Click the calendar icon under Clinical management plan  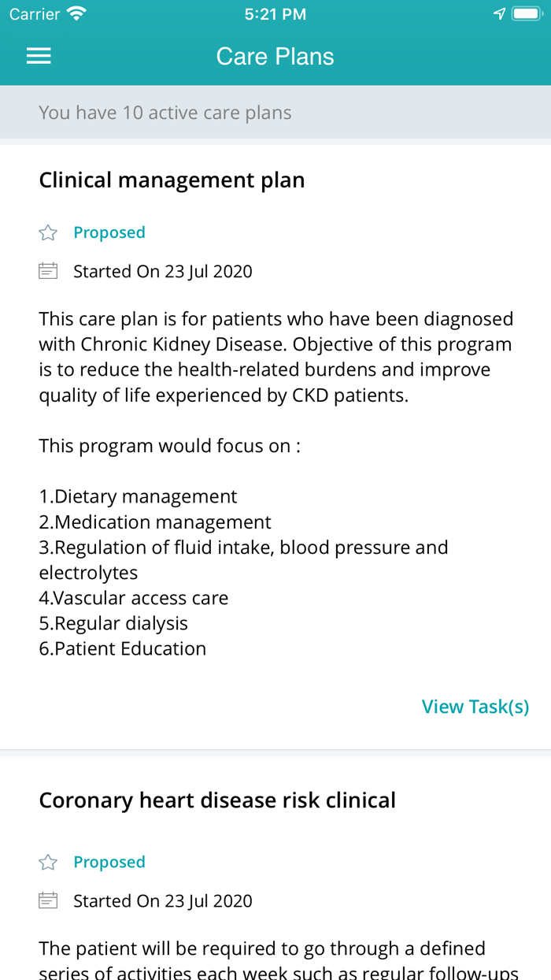pos(48,270)
